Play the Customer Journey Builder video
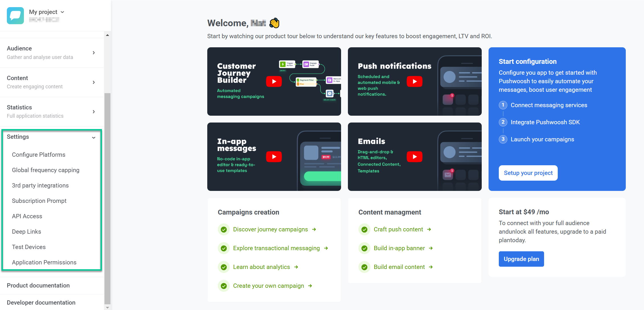Image resolution: width=644 pixels, height=310 pixels. tap(274, 81)
